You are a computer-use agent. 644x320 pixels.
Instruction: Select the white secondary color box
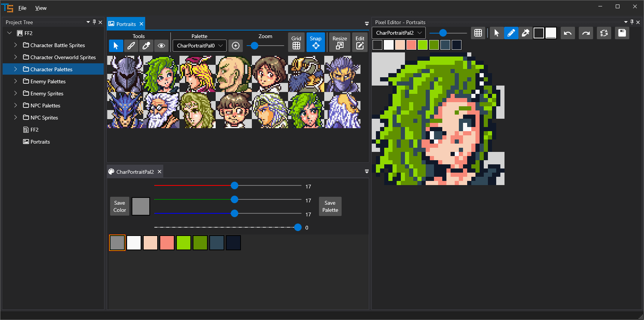pos(551,33)
